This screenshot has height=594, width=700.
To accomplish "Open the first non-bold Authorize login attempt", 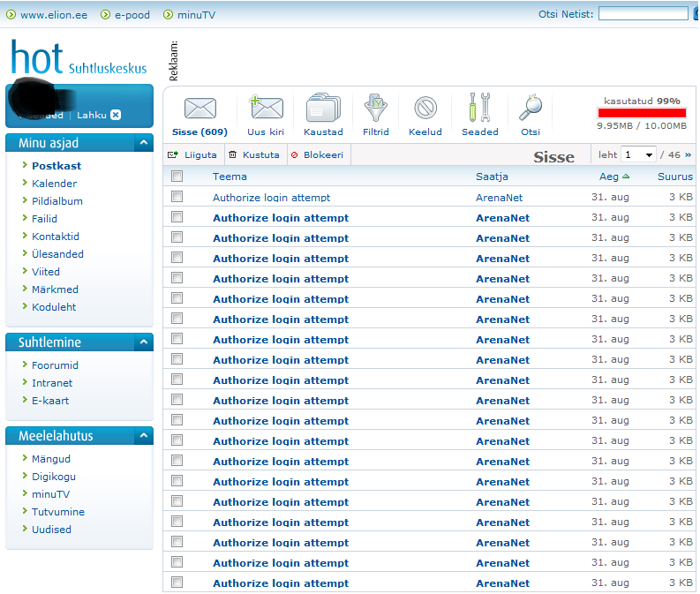I will click(x=271, y=197).
